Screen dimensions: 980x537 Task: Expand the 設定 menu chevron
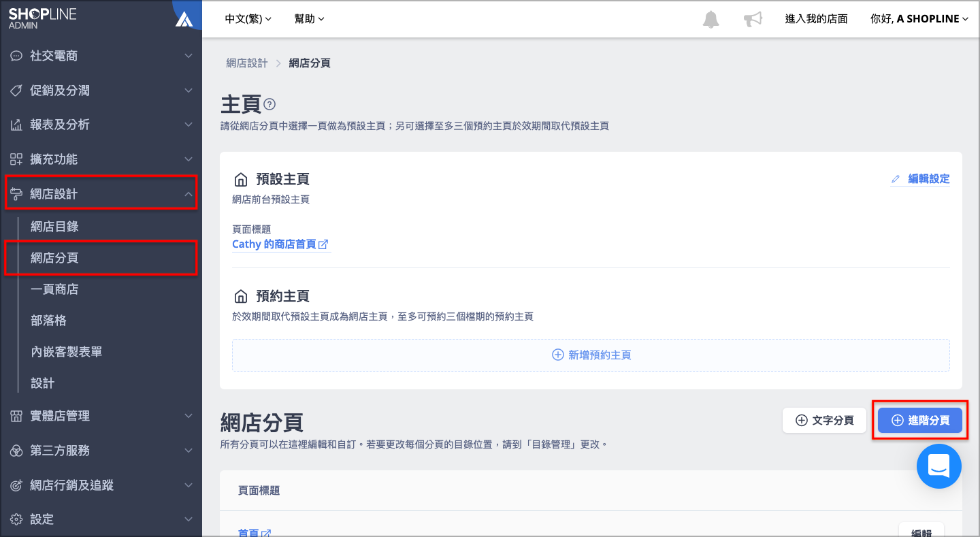189,519
